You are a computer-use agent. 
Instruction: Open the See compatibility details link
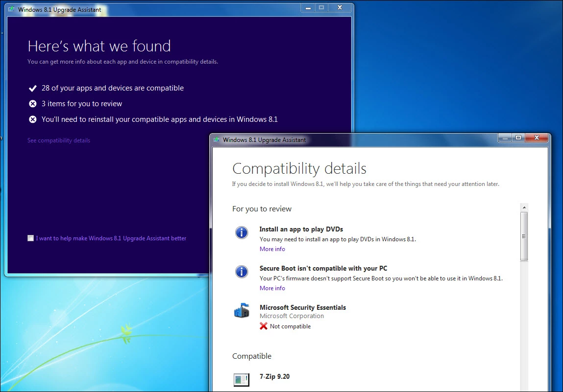click(x=59, y=140)
